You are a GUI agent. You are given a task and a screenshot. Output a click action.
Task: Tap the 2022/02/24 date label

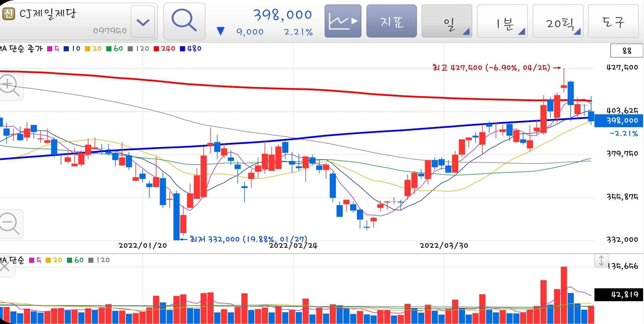[293, 246]
